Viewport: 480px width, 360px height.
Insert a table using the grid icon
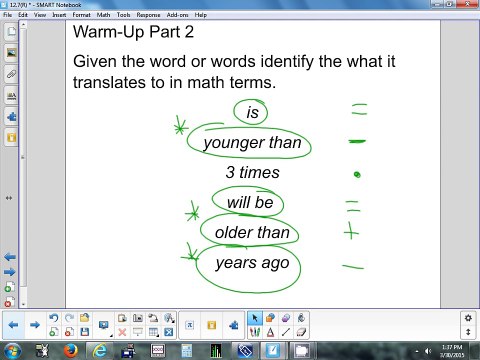click(153, 332)
